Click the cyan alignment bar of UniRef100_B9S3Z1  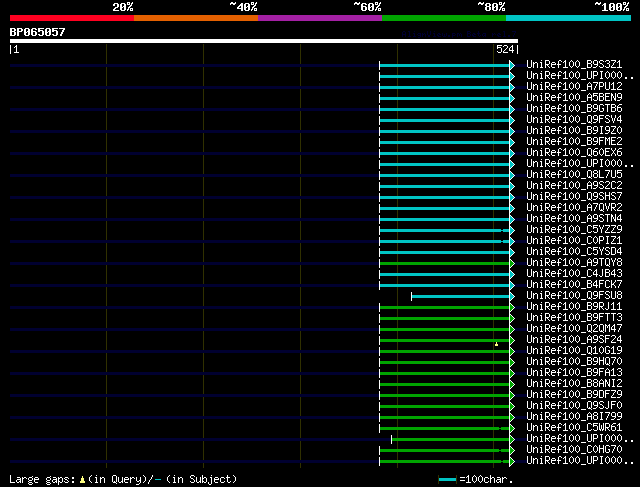[x=444, y=65]
